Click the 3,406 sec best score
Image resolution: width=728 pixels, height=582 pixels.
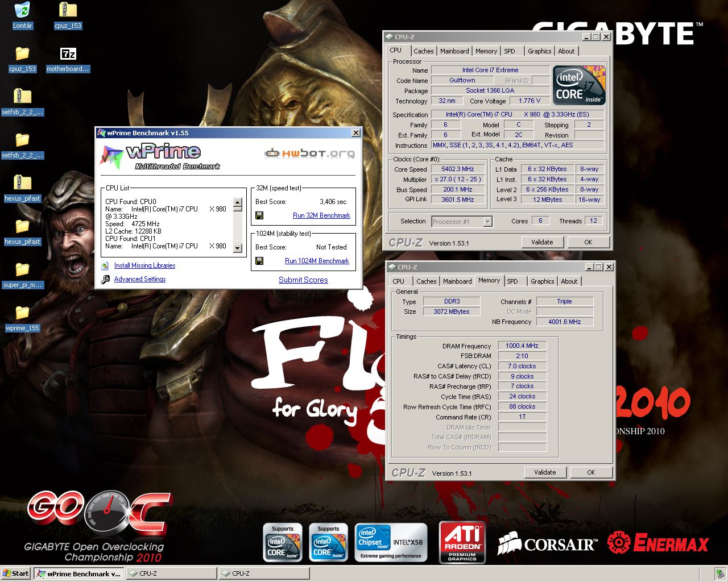pos(333,202)
